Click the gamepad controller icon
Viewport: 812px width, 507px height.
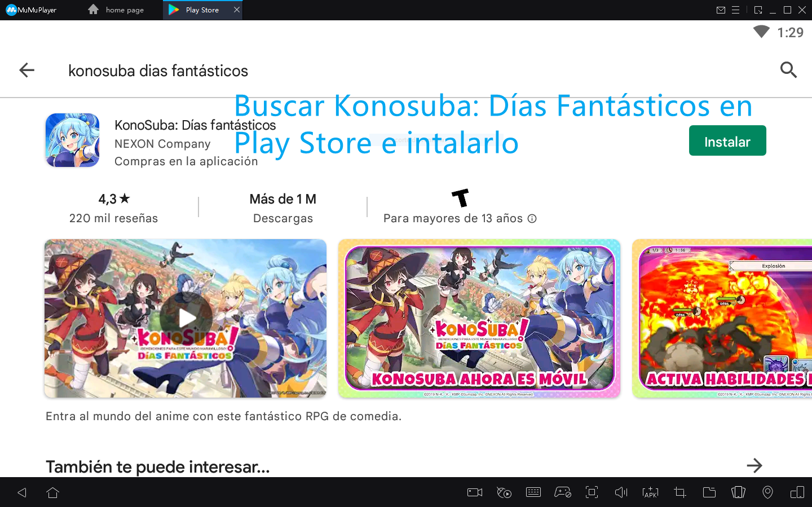point(563,492)
